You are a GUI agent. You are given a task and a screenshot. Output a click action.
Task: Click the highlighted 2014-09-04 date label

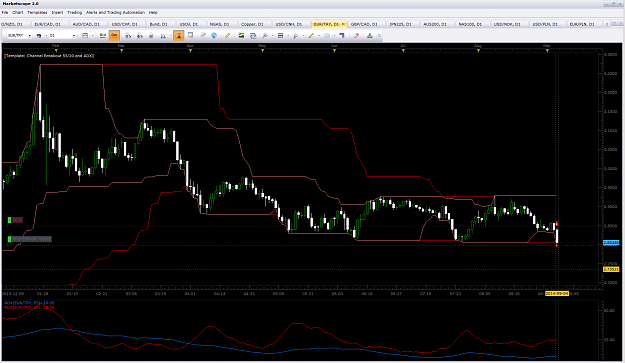click(x=557, y=293)
